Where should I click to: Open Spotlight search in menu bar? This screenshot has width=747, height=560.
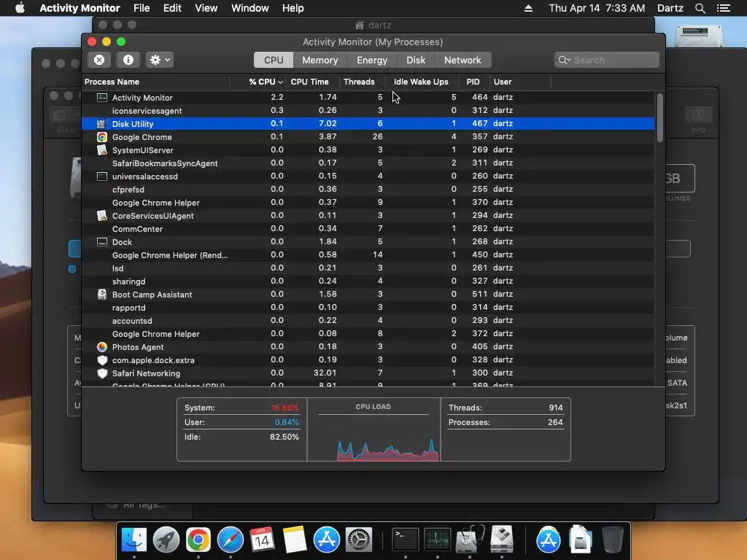point(700,8)
